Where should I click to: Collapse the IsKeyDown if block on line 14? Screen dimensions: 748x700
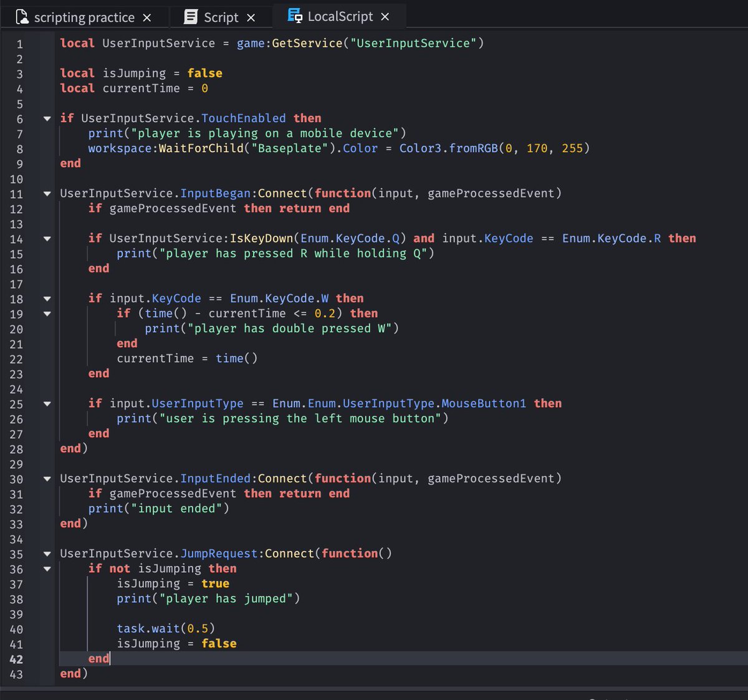pos(47,239)
